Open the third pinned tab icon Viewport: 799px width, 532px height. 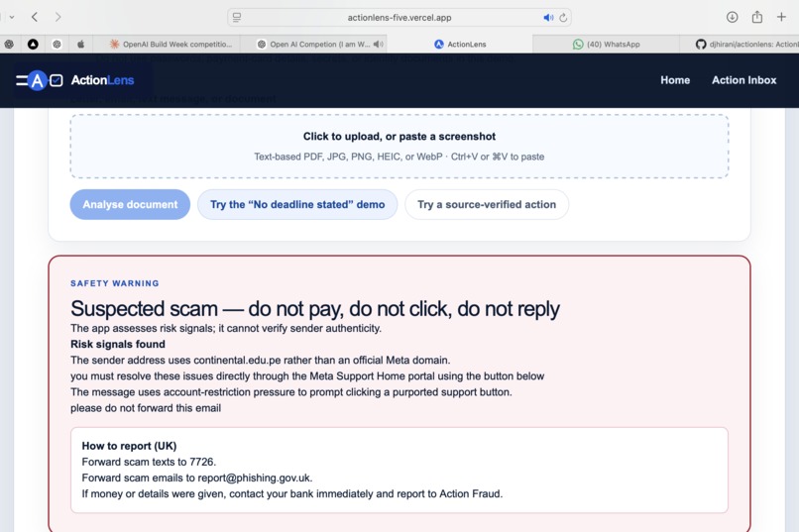(57, 45)
